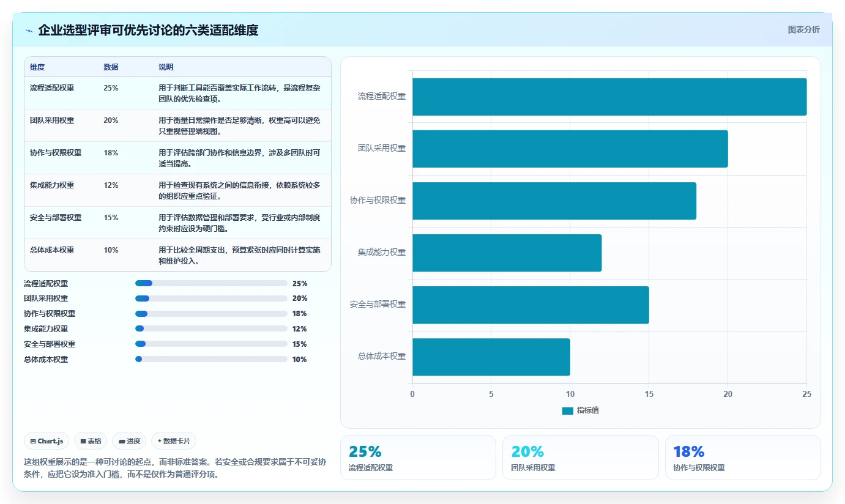Click the 集成能力权重 chart bar reaching 12
Image resolution: width=845 pixels, height=504 pixels.
coord(507,253)
